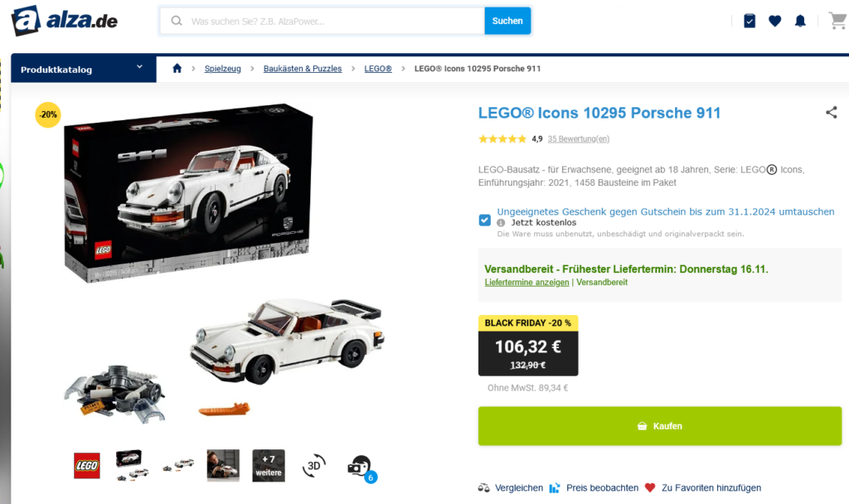
Task: Click into the product search field
Action: coord(323,21)
